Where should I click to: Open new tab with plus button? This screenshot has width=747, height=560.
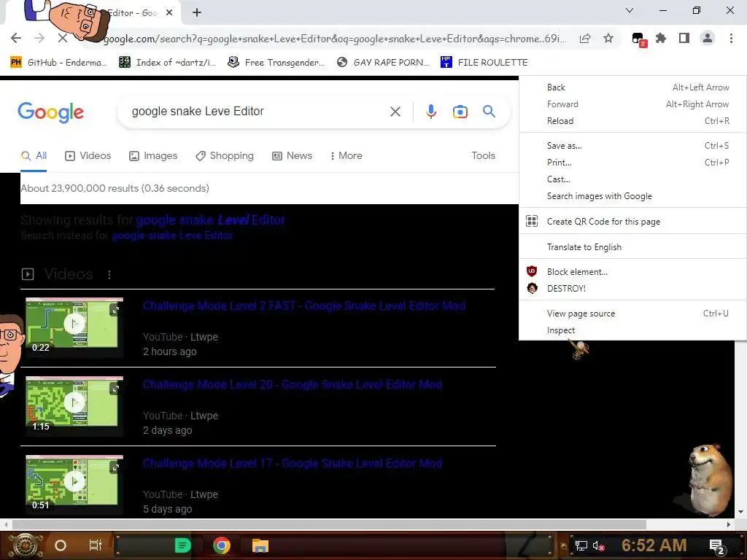pyautogui.click(x=197, y=13)
